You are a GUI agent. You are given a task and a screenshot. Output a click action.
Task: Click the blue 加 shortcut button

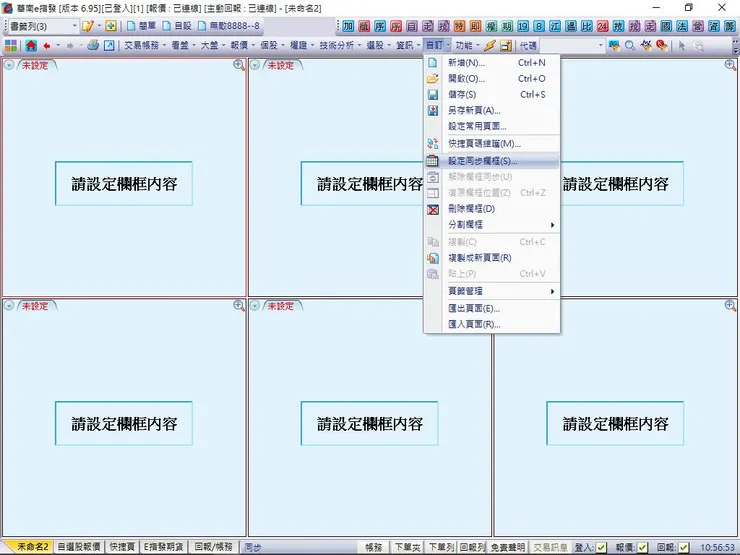(x=348, y=26)
